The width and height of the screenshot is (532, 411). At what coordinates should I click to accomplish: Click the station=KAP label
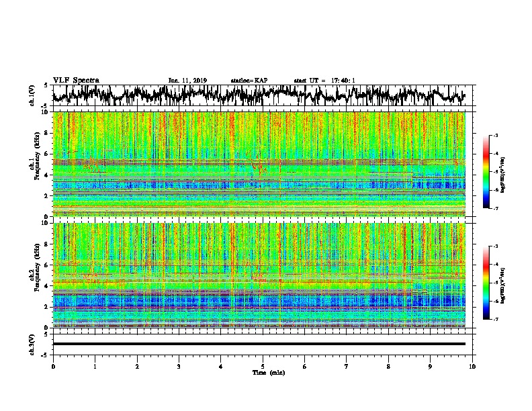point(249,81)
